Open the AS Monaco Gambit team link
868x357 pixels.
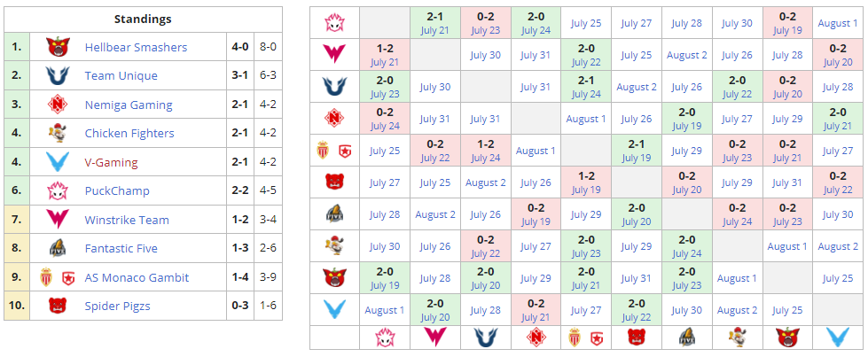(137, 277)
